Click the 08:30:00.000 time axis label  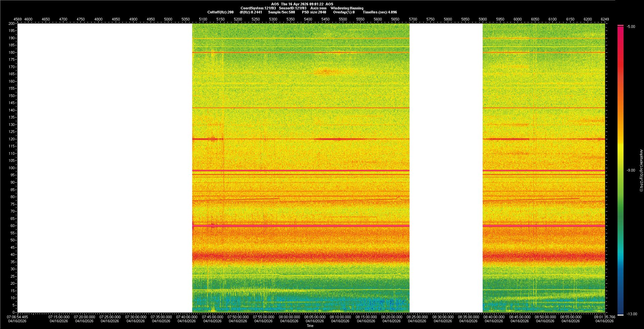tap(443, 317)
